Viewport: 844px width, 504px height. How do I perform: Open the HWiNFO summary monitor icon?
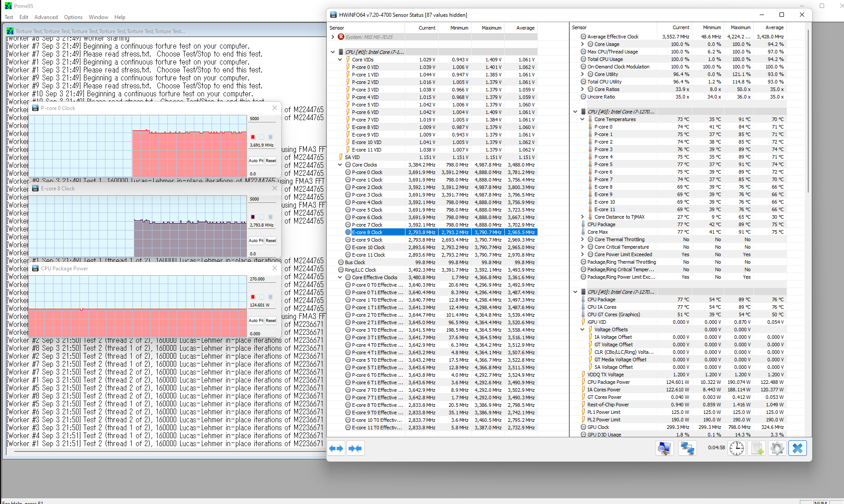tap(664, 448)
